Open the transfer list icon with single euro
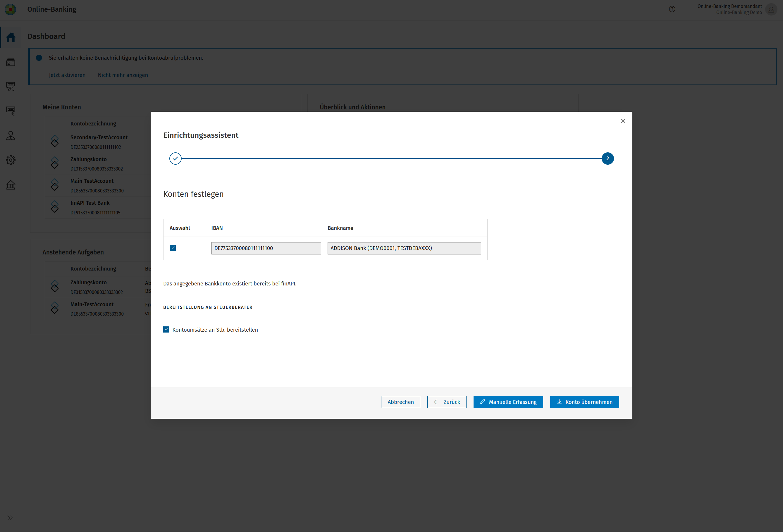 click(11, 111)
